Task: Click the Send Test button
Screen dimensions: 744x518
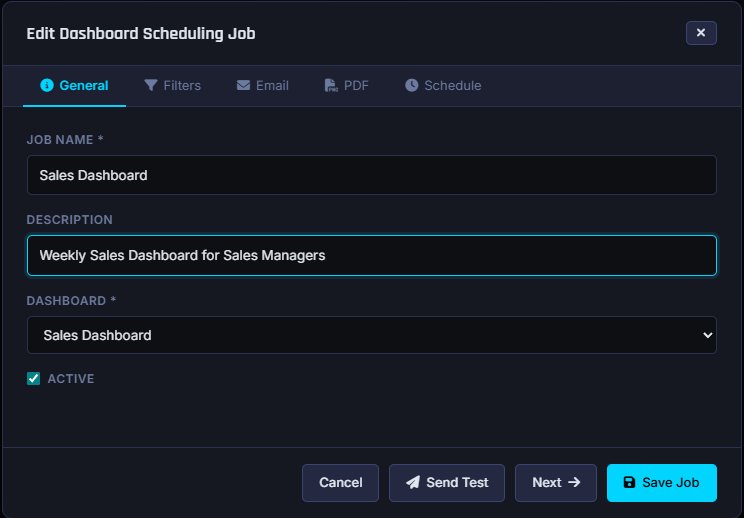Action: [446, 482]
